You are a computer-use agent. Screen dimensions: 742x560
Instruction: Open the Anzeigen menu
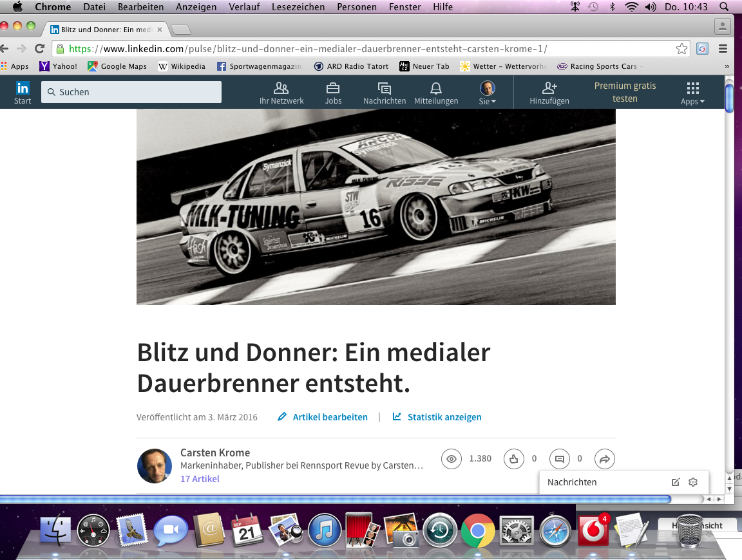196,6
